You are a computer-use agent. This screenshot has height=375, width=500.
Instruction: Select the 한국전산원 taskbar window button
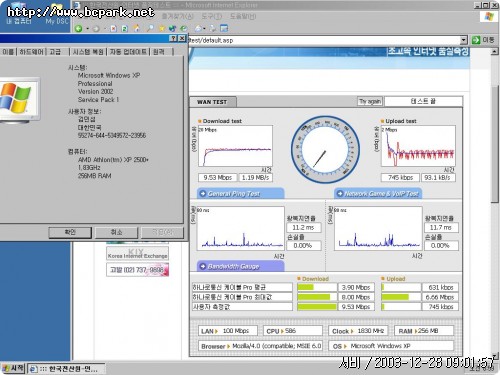[x=67, y=369]
